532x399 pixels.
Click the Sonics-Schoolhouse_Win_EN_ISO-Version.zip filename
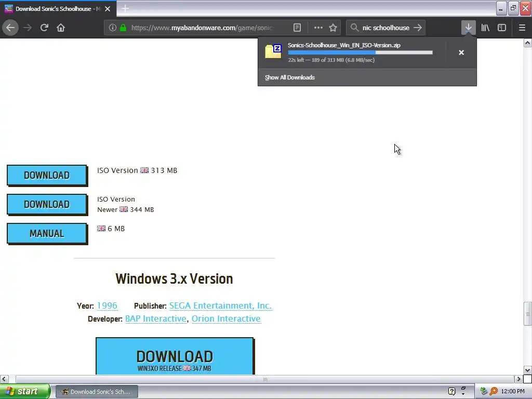click(x=344, y=45)
